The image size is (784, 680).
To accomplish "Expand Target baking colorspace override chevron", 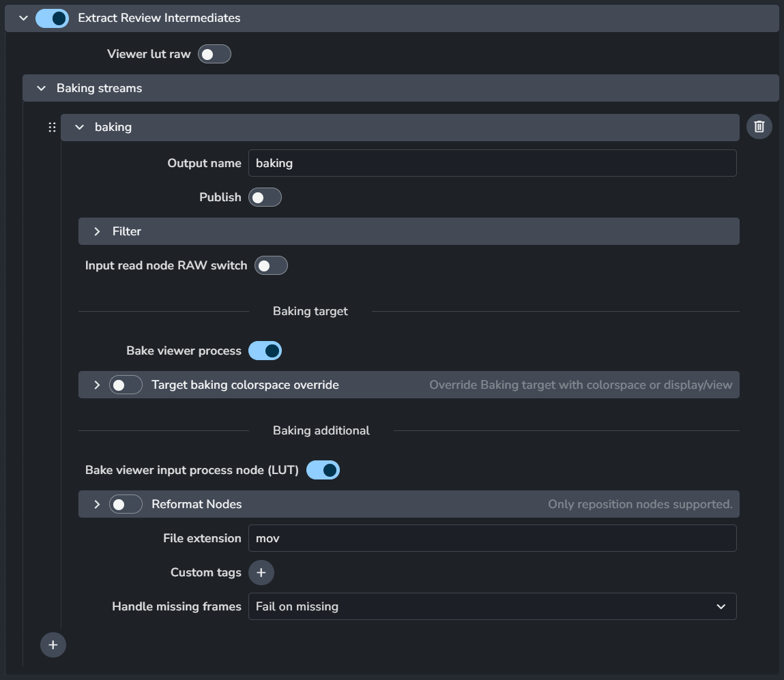I will [97, 385].
